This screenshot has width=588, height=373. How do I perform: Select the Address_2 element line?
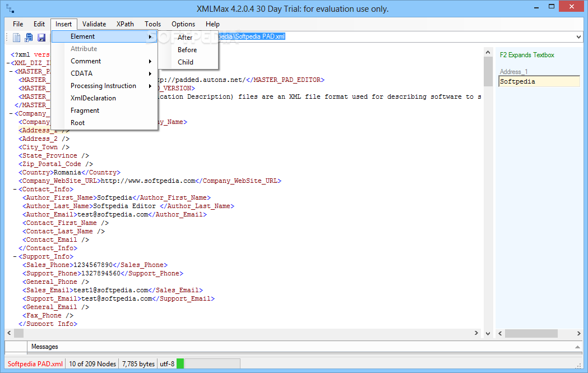(44, 139)
